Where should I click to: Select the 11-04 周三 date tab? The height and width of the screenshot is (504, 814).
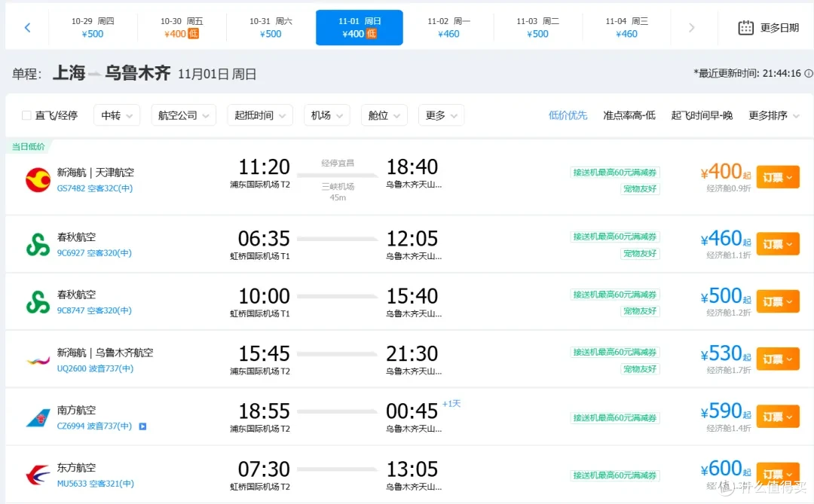[626, 28]
